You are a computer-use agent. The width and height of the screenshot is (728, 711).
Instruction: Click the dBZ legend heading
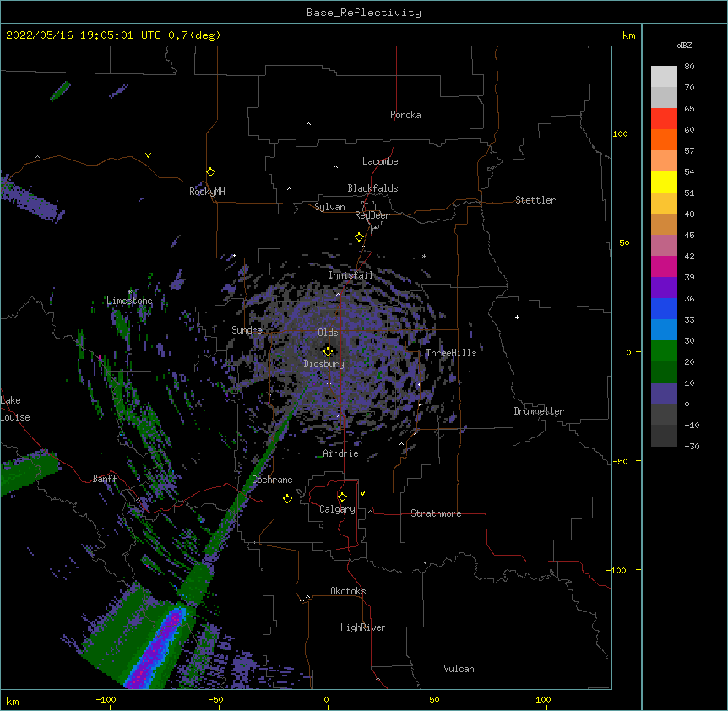click(684, 45)
